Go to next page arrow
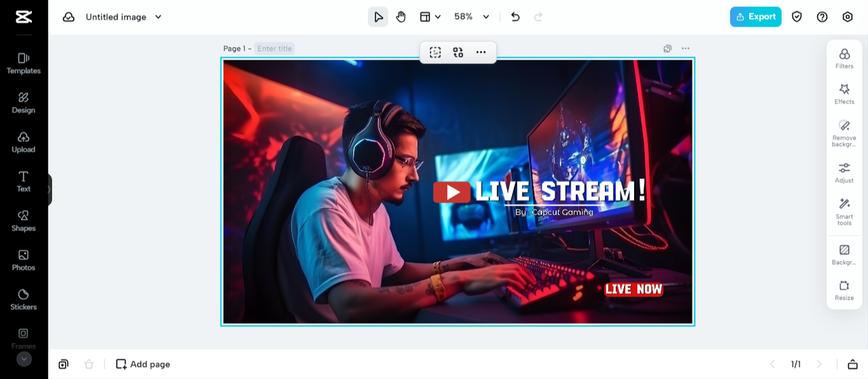This screenshot has height=379, width=868. click(x=819, y=364)
